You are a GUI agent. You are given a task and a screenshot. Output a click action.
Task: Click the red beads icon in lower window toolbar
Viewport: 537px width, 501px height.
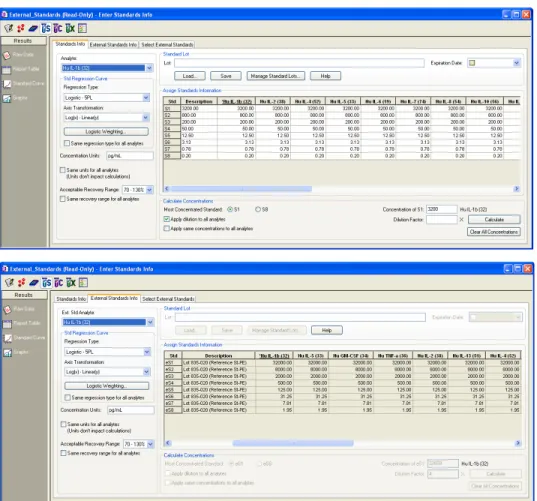point(21,283)
